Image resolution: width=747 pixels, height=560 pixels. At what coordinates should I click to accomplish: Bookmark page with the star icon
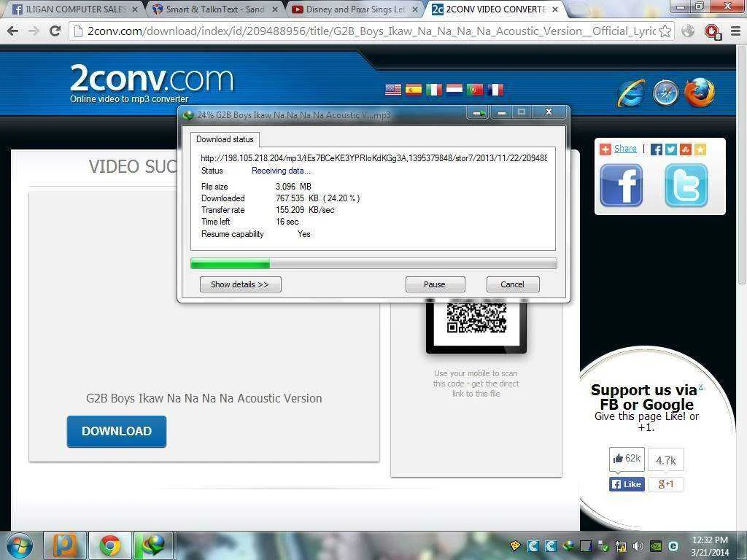[665, 31]
